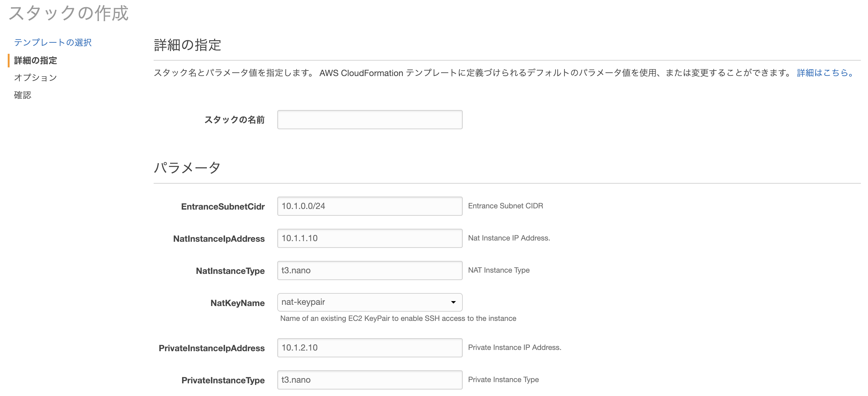Click the EntranceSubnetCidr label

223,207
